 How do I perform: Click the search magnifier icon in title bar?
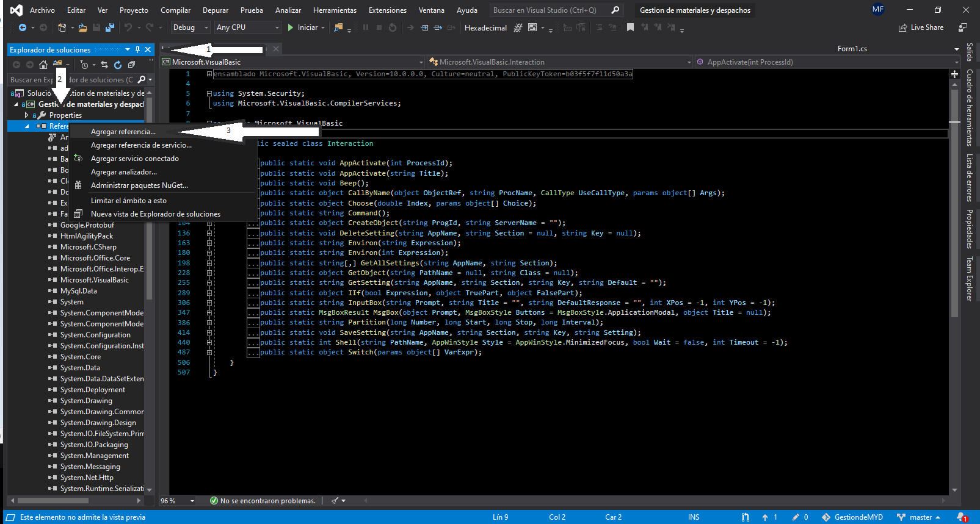(615, 10)
